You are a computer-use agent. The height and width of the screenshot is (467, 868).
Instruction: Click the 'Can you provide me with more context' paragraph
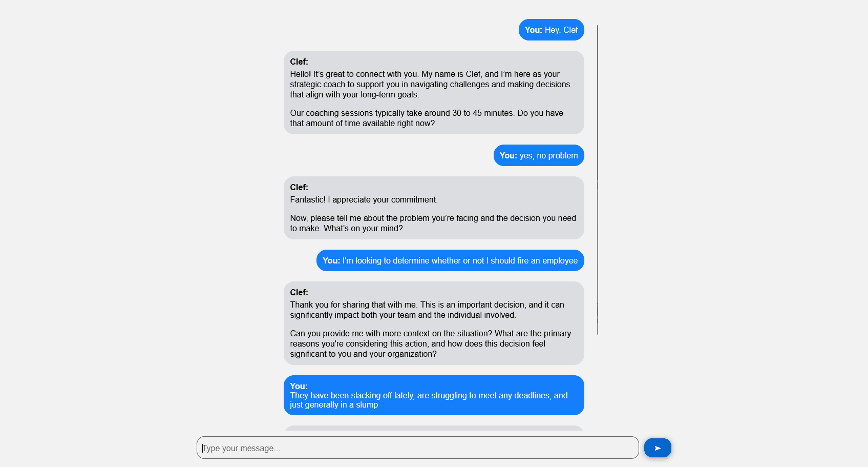tap(430, 343)
